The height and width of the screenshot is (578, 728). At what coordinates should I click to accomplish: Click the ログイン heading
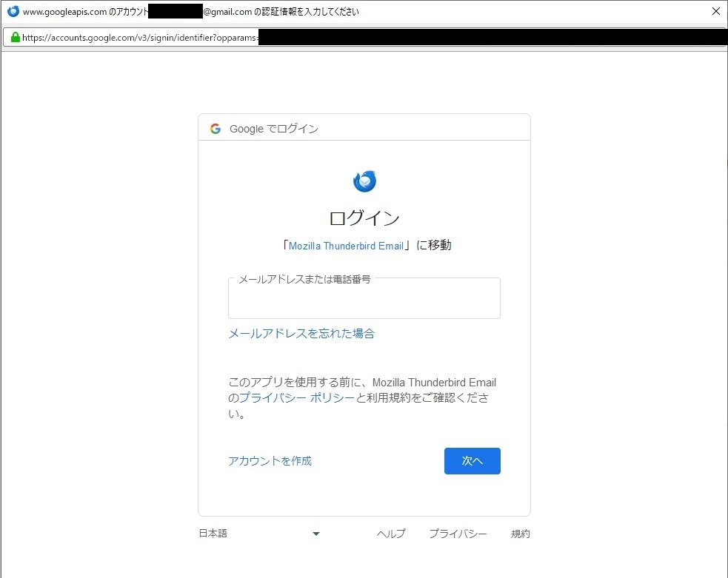click(364, 218)
